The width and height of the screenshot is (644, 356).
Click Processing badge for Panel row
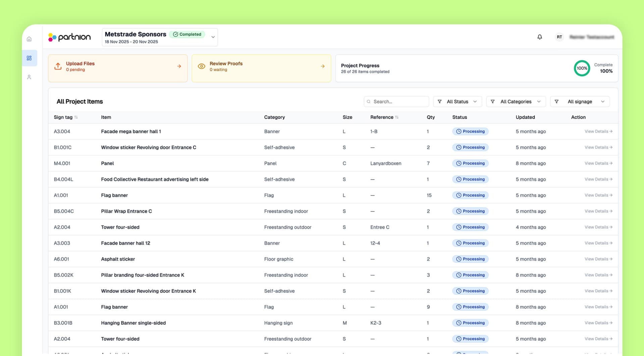[470, 163]
